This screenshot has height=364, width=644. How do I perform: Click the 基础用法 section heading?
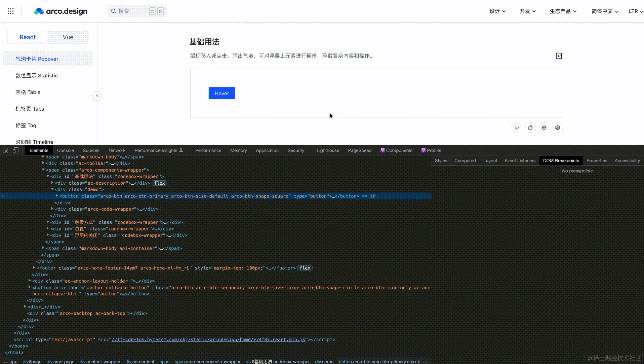(204, 42)
